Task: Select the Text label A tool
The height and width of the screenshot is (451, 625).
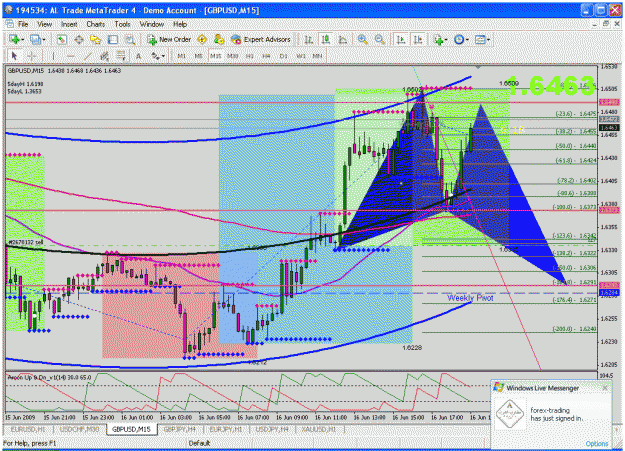Action: click(x=138, y=56)
